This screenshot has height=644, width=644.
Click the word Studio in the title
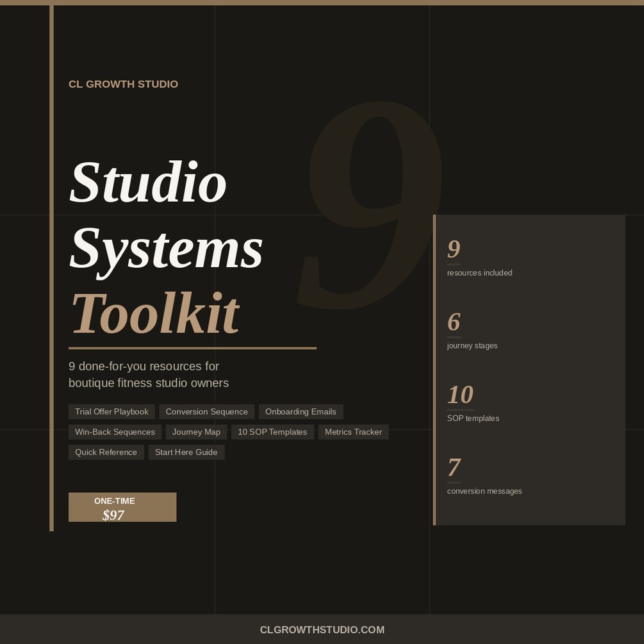pyautogui.click(x=148, y=182)
